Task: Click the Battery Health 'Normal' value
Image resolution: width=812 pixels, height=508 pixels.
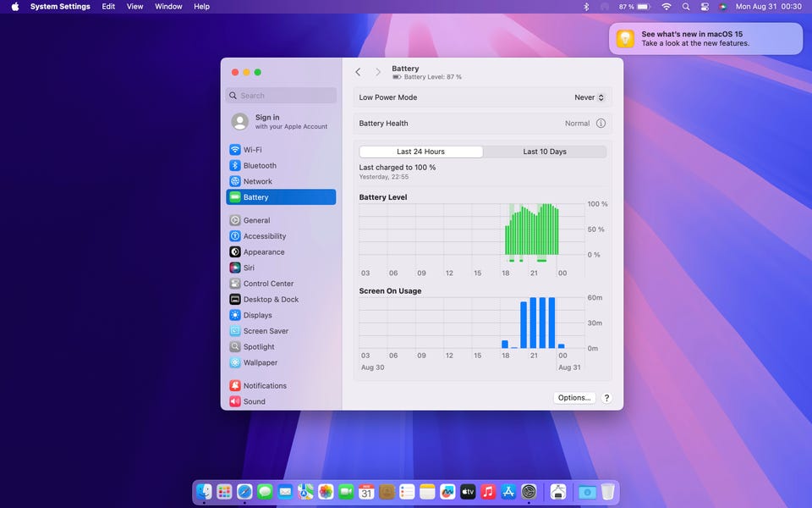Action: [577, 124]
